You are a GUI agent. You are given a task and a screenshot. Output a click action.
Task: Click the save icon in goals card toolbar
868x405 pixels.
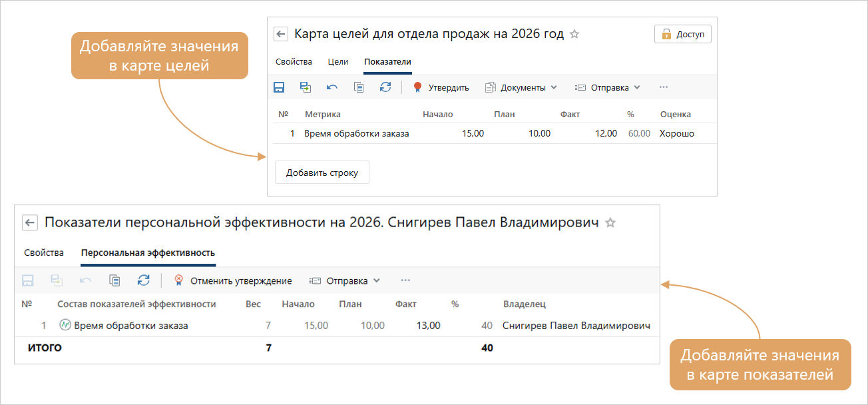coord(279,87)
